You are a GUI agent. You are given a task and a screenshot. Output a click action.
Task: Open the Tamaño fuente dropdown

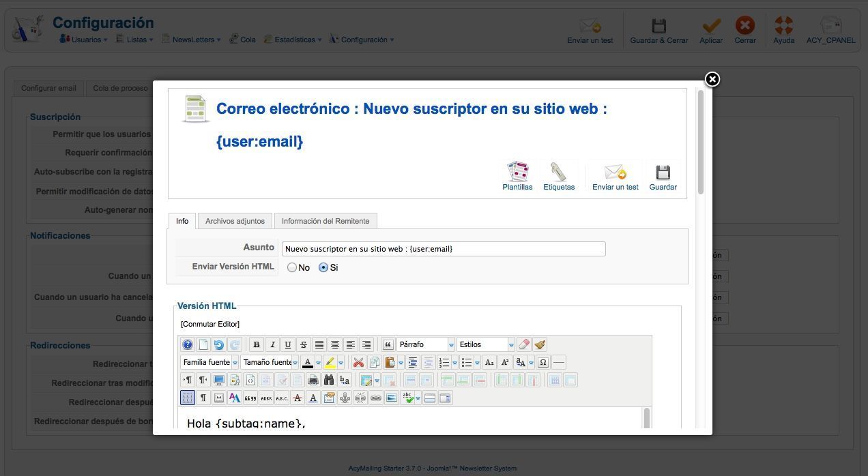tap(270, 362)
